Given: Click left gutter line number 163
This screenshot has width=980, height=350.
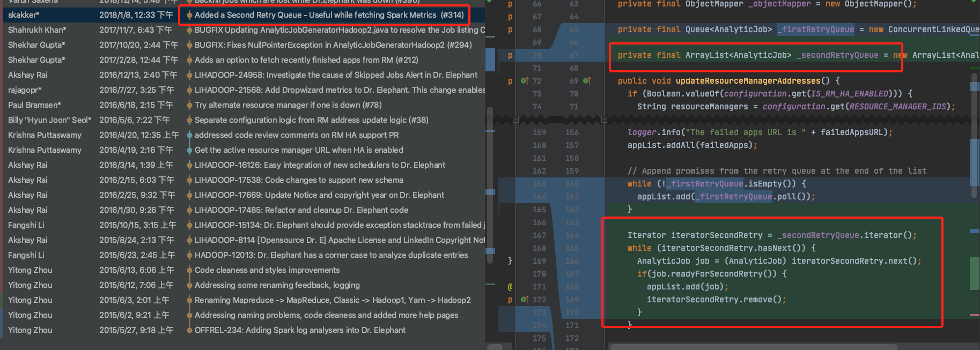Looking at the screenshot, I should 539,184.
